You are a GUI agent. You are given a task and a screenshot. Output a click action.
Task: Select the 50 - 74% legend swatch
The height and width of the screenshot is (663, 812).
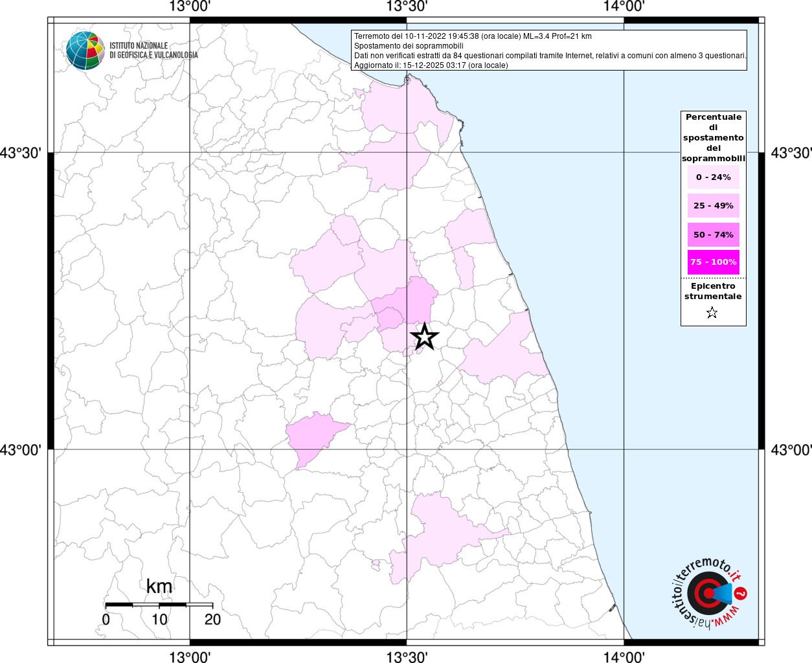pos(713,234)
